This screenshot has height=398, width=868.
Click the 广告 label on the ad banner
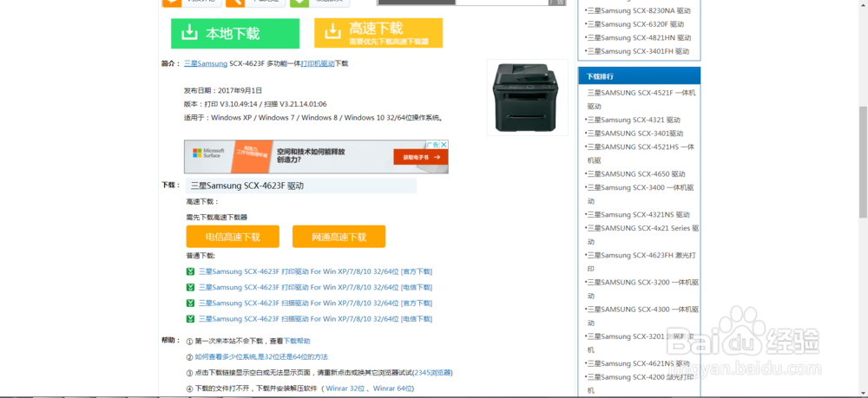pyautogui.click(x=432, y=144)
